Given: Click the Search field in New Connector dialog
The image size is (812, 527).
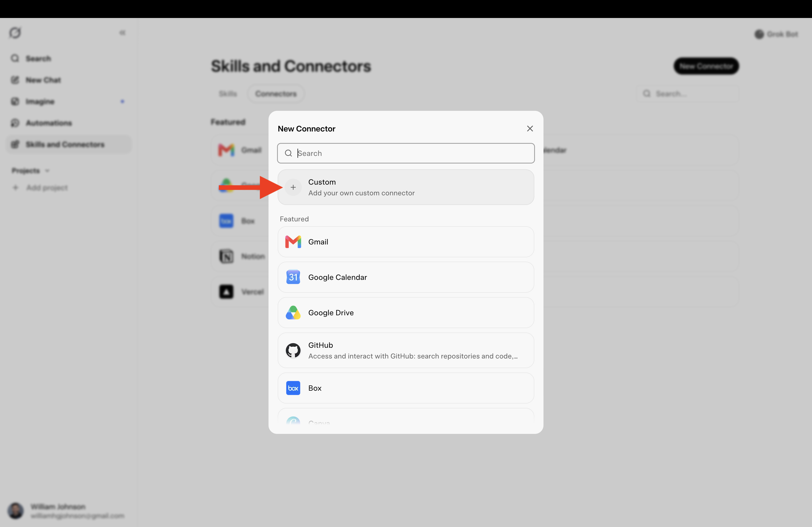Looking at the screenshot, I should tap(406, 153).
